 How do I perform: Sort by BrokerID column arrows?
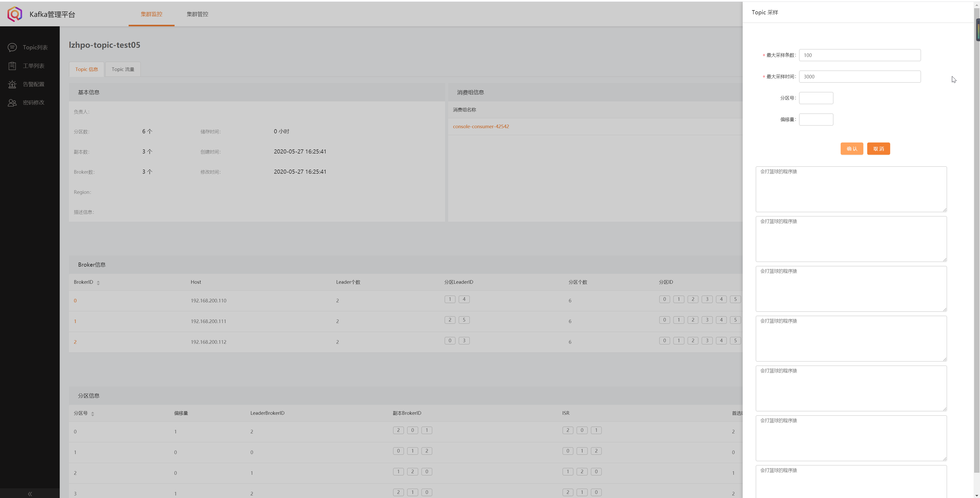(98, 282)
